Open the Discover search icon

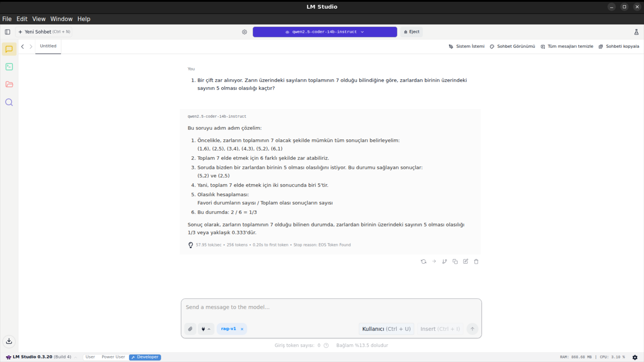coord(9,102)
